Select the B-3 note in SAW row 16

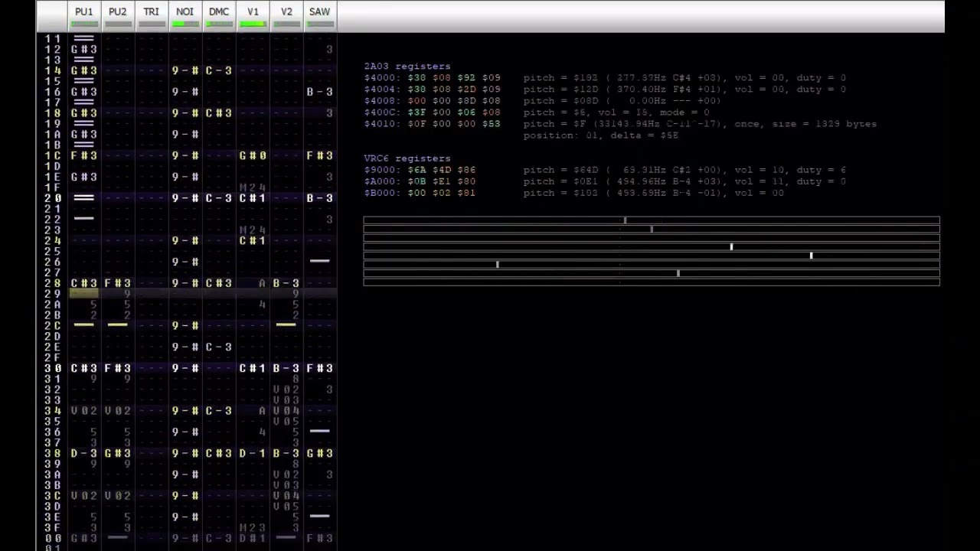[320, 92]
